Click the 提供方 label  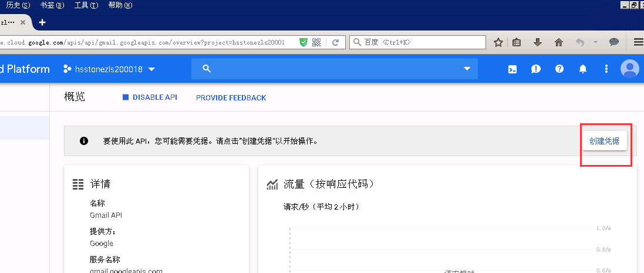tap(103, 231)
